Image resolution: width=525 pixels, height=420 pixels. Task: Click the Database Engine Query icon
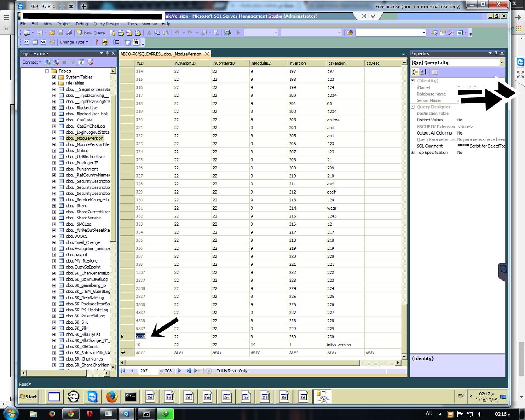[x=112, y=33]
